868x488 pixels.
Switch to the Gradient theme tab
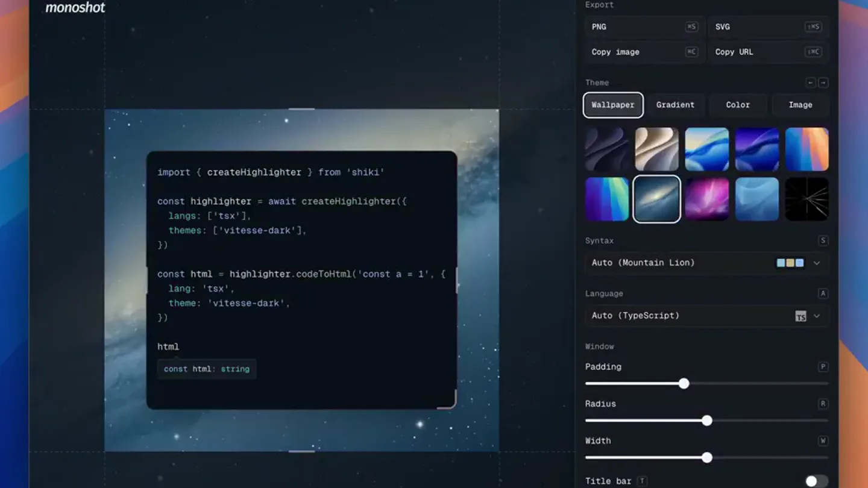675,105
